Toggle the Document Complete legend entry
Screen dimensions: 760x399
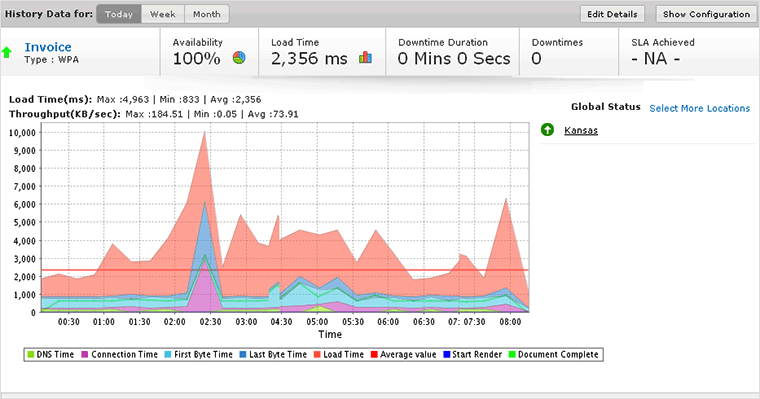pyautogui.click(x=553, y=355)
